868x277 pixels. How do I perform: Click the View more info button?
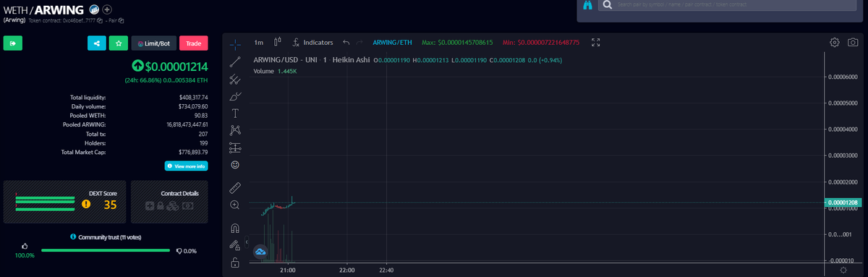186,166
